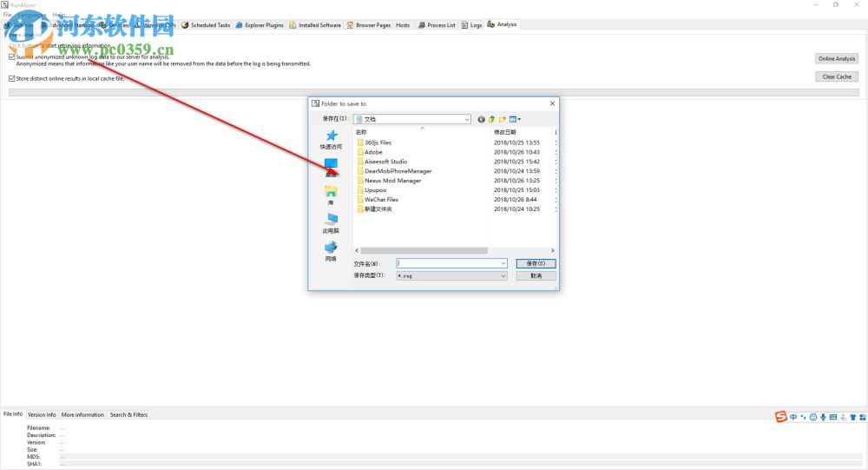
Task: Open the Explorer Plugins tab
Action: pyautogui.click(x=260, y=25)
